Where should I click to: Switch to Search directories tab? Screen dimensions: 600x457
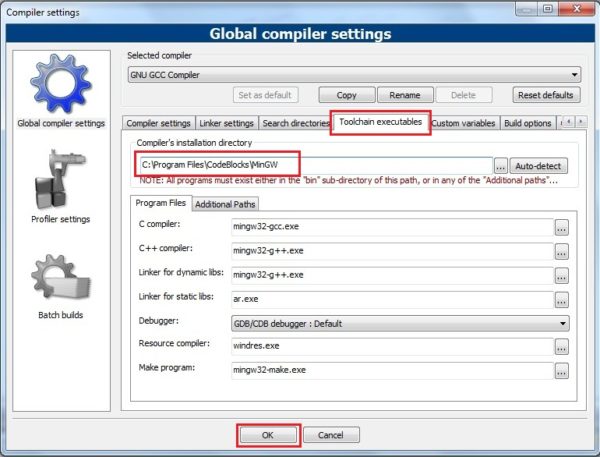295,123
